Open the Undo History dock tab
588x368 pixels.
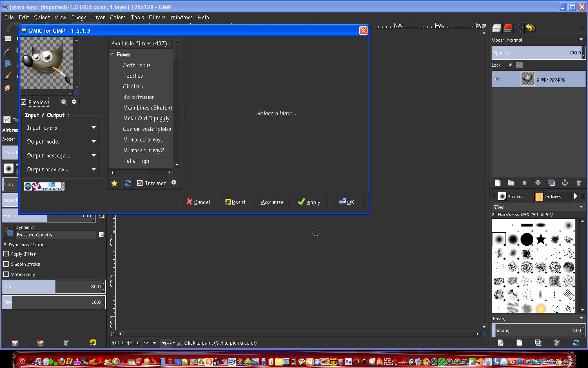click(530, 28)
